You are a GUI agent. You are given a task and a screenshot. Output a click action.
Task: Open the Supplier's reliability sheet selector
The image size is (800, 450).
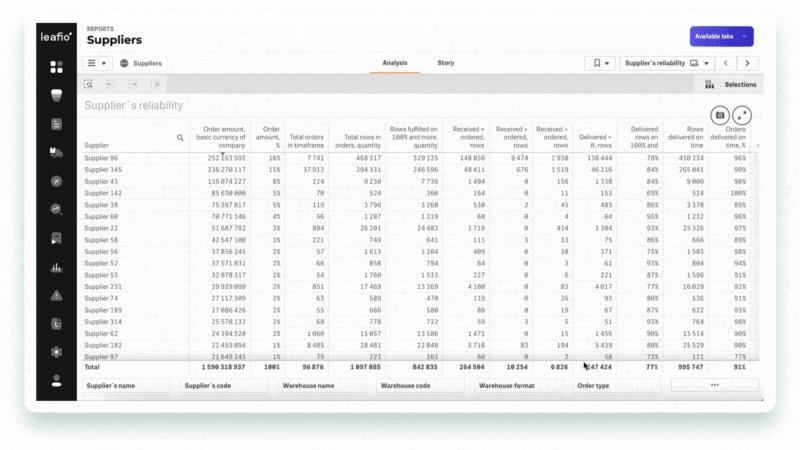[x=662, y=63]
